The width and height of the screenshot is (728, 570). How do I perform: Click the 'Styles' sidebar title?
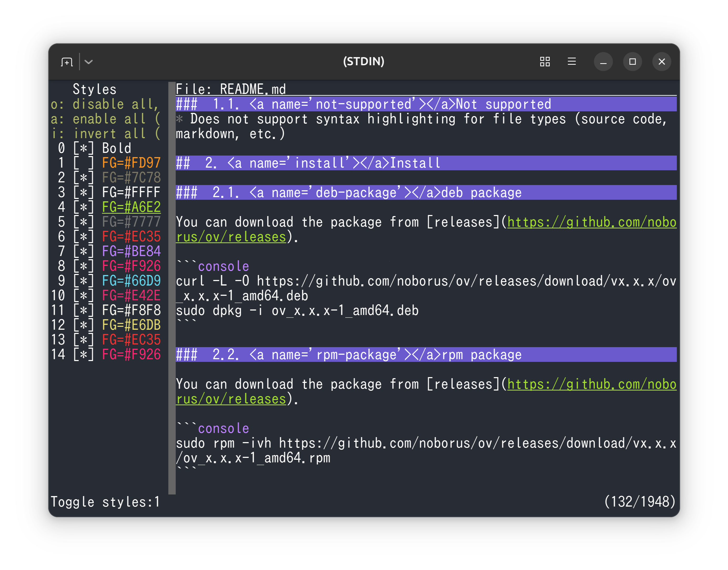point(94,89)
